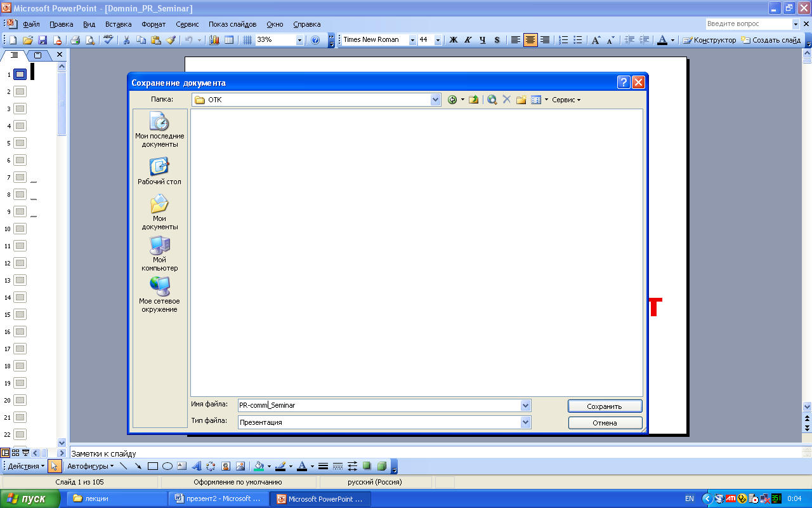Run the ABC spelling check icon
The width and height of the screenshot is (812, 508).
(108, 40)
